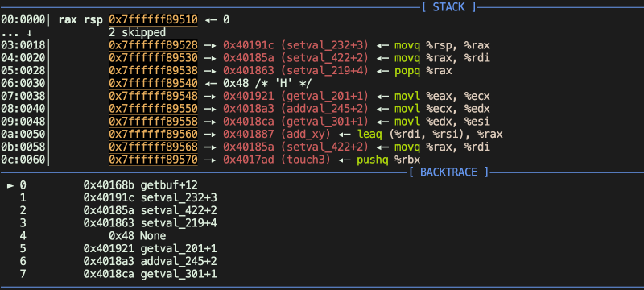Click getval_201+1 in the backtrace

coord(179,248)
